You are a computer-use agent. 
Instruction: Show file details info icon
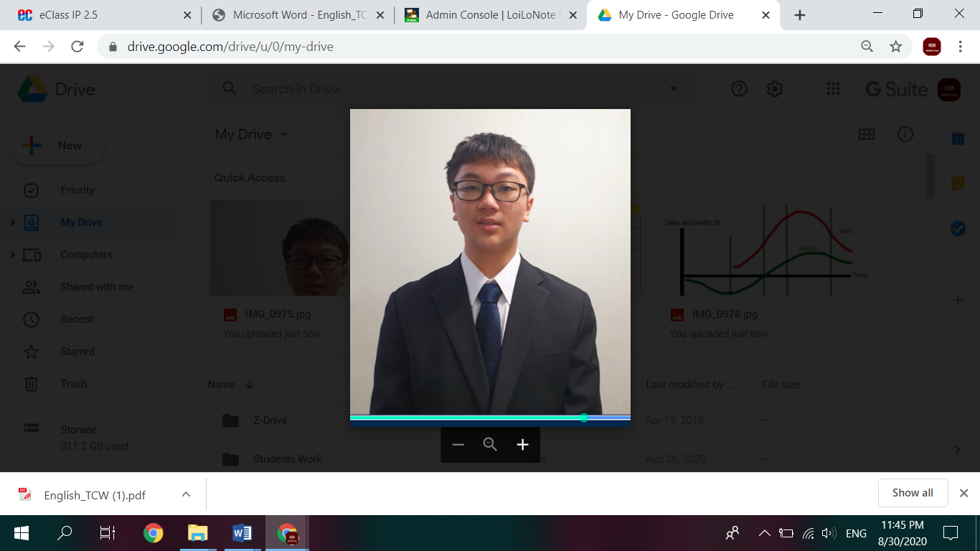[905, 134]
